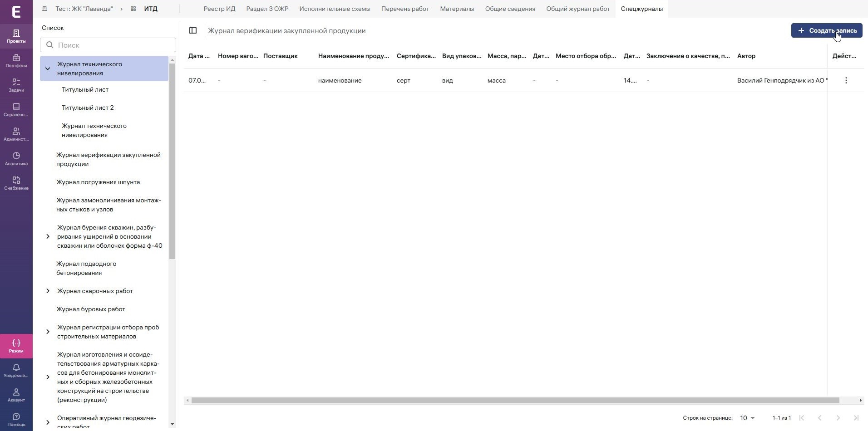868x431 pixels.
Task: Open notifications bell icon
Action: click(x=16, y=370)
